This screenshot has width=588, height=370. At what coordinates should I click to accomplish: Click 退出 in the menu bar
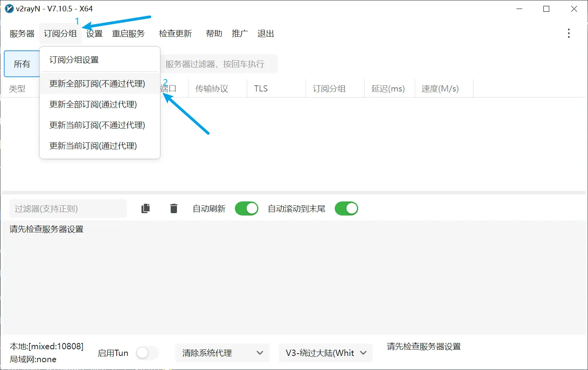[266, 34]
